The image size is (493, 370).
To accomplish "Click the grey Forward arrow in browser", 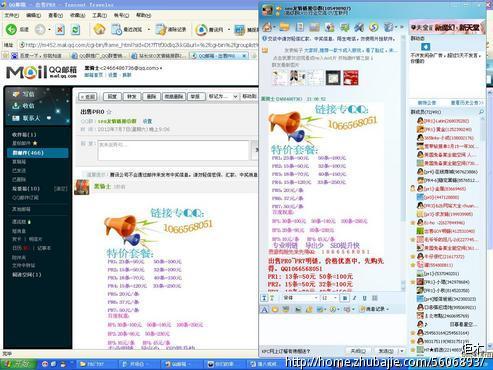I will click(40, 30).
